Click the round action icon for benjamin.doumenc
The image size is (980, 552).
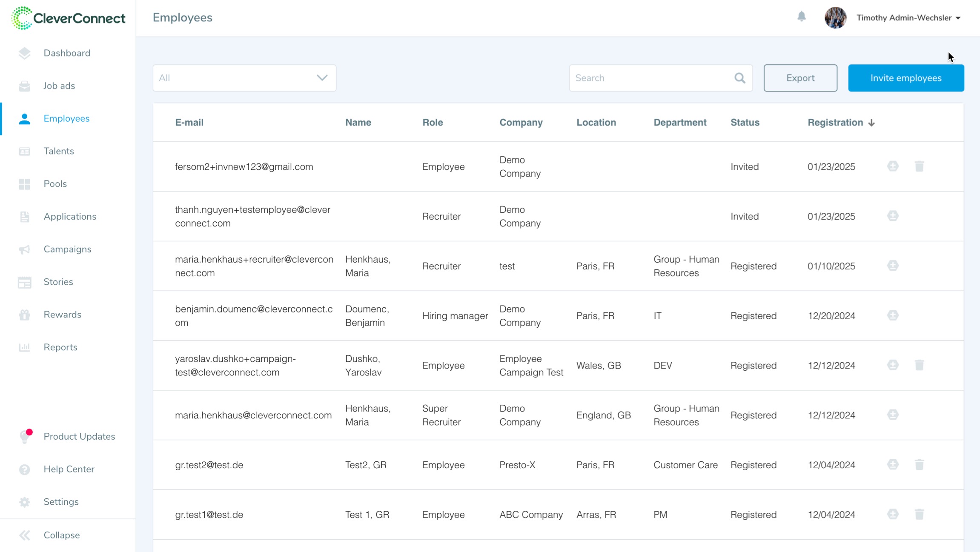[893, 315]
